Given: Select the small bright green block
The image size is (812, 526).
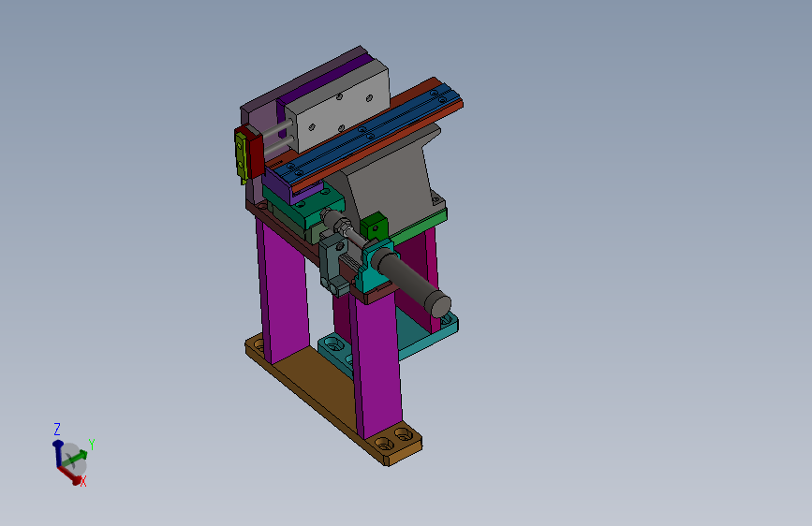Looking at the screenshot, I should [375, 226].
